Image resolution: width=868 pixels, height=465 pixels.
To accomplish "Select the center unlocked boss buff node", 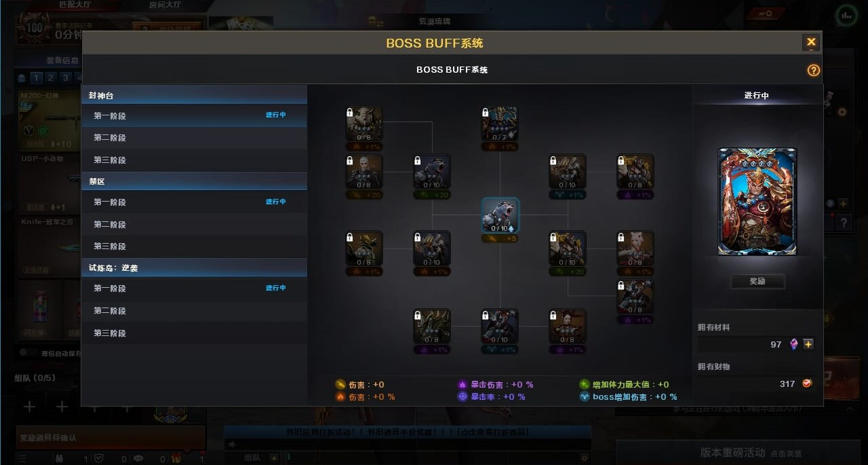I will coord(500,215).
